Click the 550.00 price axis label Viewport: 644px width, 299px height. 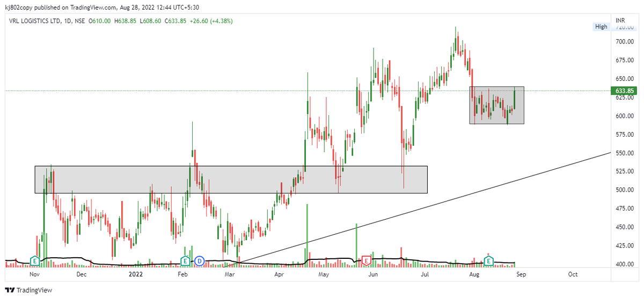coord(624,153)
